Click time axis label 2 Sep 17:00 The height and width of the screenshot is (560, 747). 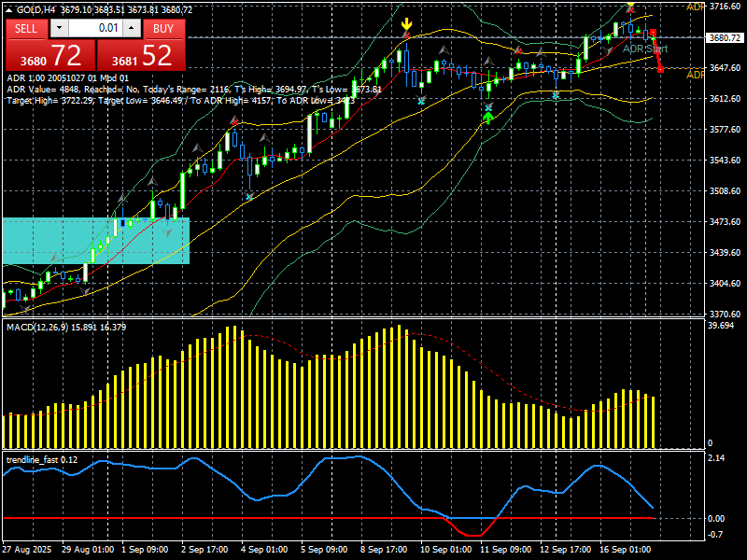tap(204, 550)
